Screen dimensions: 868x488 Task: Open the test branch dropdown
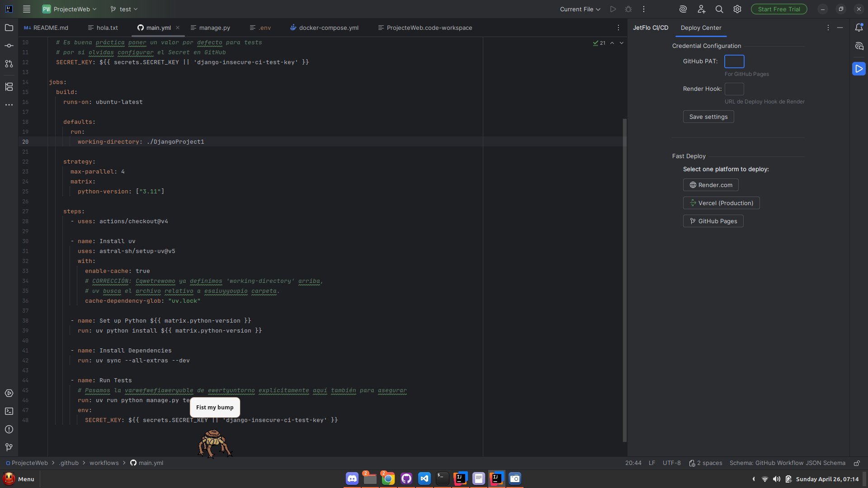124,9
